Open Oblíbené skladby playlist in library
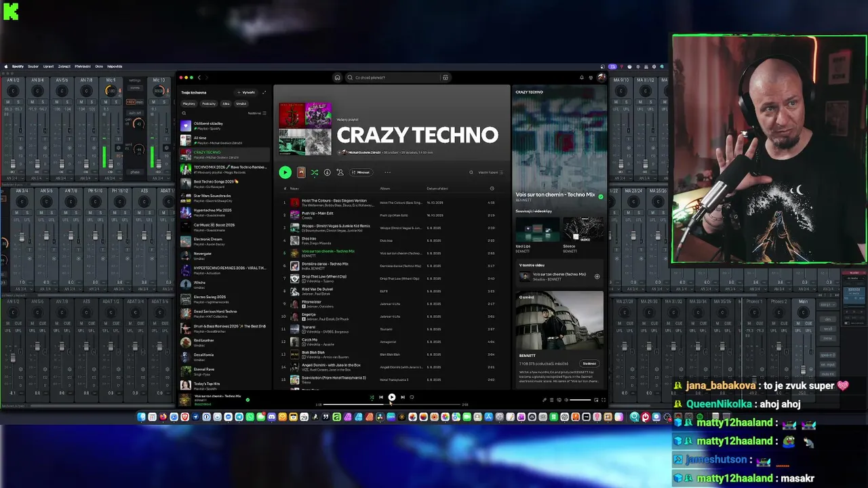868x488 pixels. click(224, 125)
